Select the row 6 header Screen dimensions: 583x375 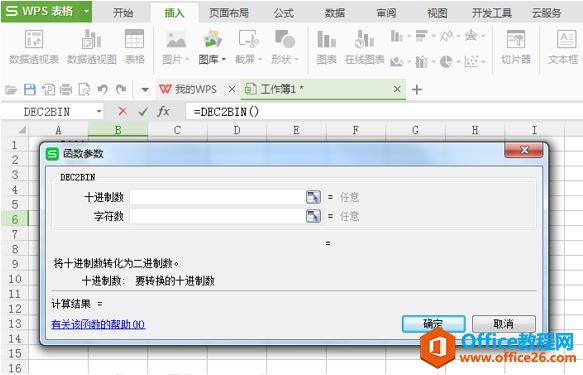click(x=15, y=219)
